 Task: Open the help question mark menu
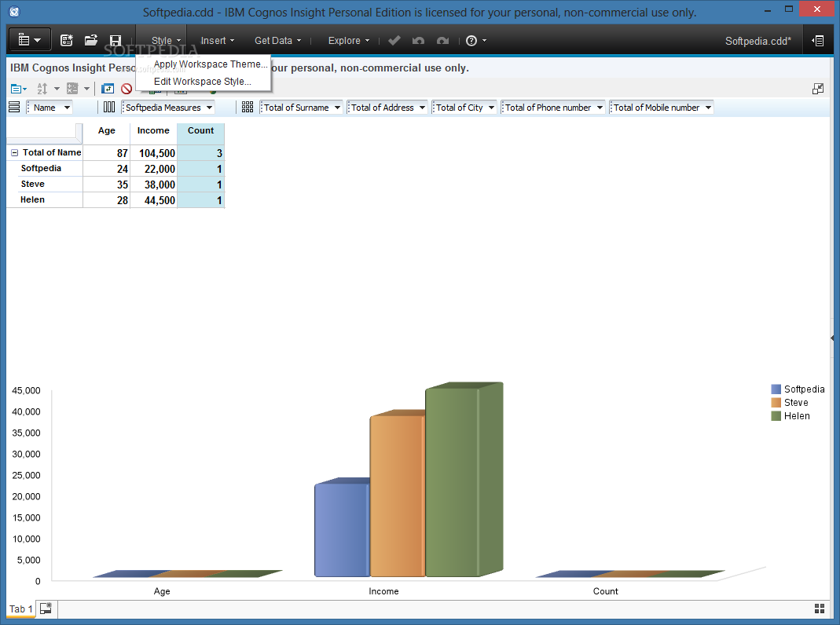point(475,41)
